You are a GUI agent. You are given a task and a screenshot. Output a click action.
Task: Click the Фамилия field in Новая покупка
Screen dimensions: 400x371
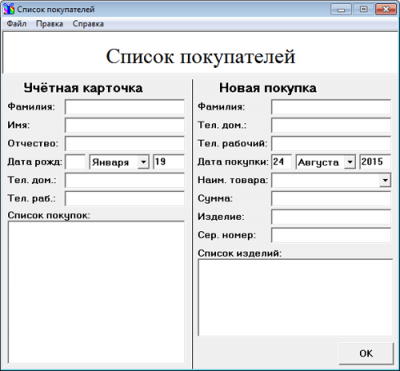coord(331,107)
